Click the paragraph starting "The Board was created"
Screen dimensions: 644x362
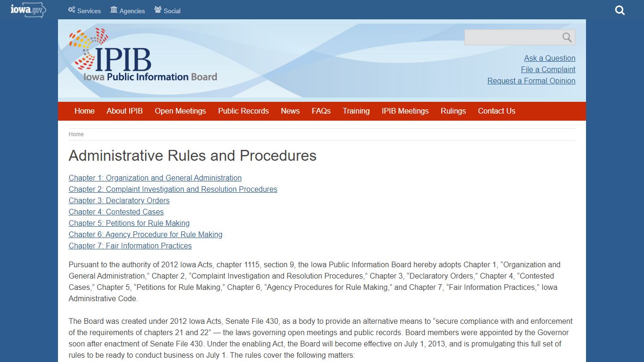click(x=322, y=338)
